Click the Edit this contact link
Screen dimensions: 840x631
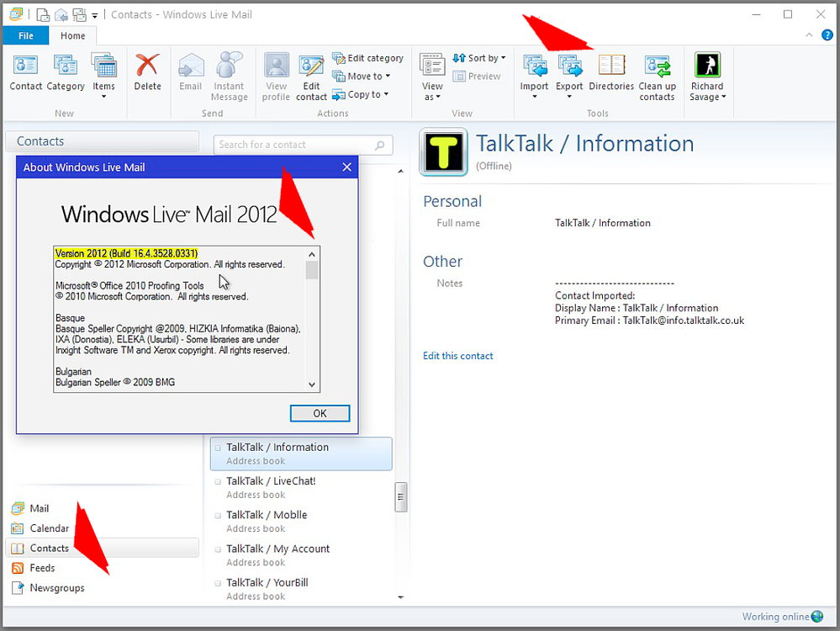coord(458,355)
